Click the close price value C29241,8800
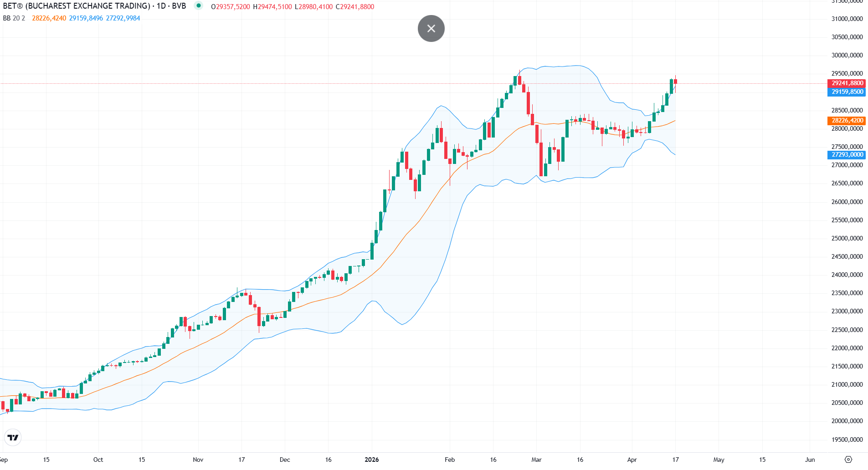Viewport: 868px width, 470px height. (355, 7)
